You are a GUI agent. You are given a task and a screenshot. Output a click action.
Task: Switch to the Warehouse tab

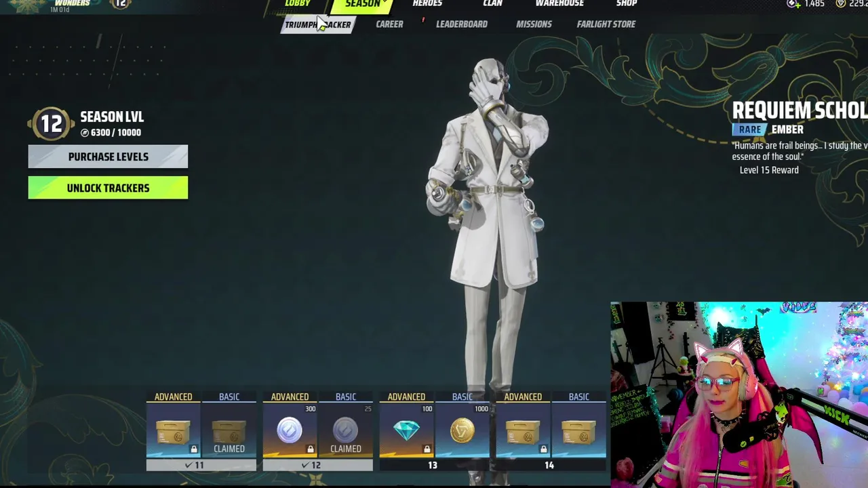pyautogui.click(x=559, y=4)
